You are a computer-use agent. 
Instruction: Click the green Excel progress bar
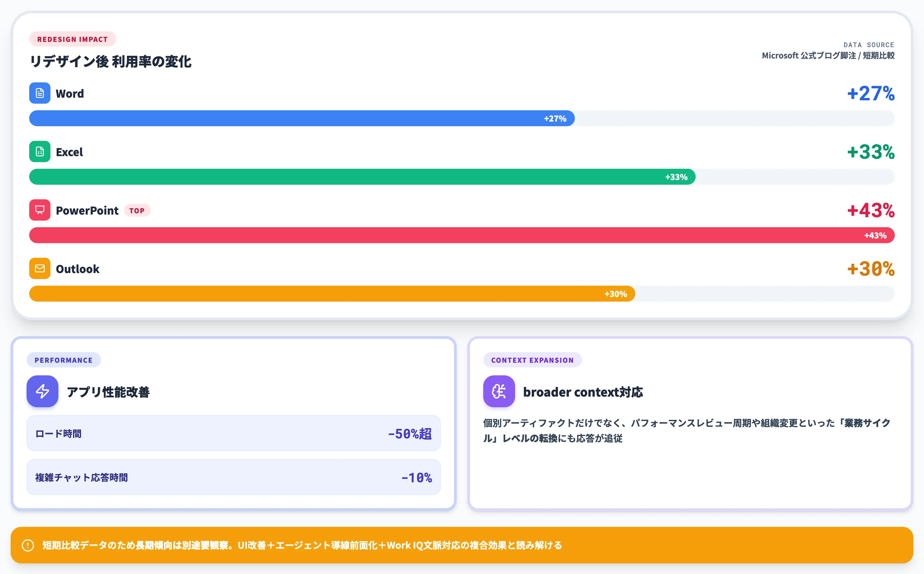click(x=362, y=177)
